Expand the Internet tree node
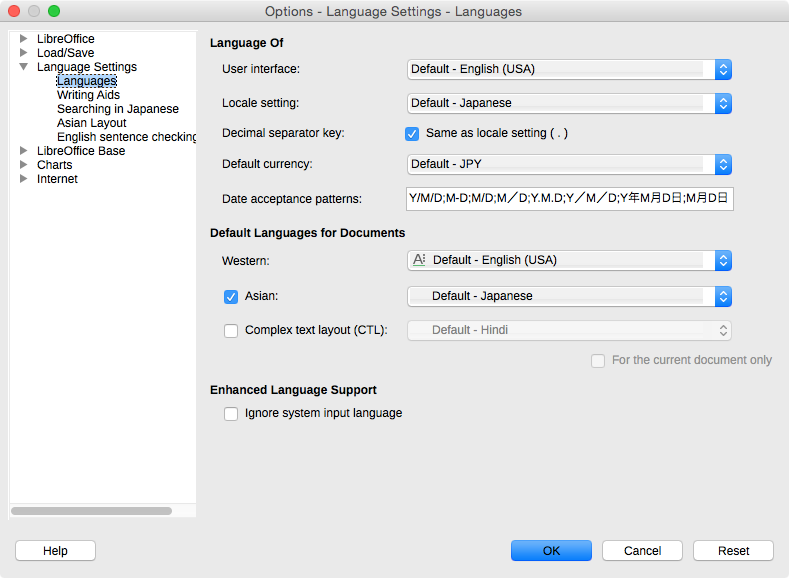The height and width of the screenshot is (578, 789). point(23,179)
